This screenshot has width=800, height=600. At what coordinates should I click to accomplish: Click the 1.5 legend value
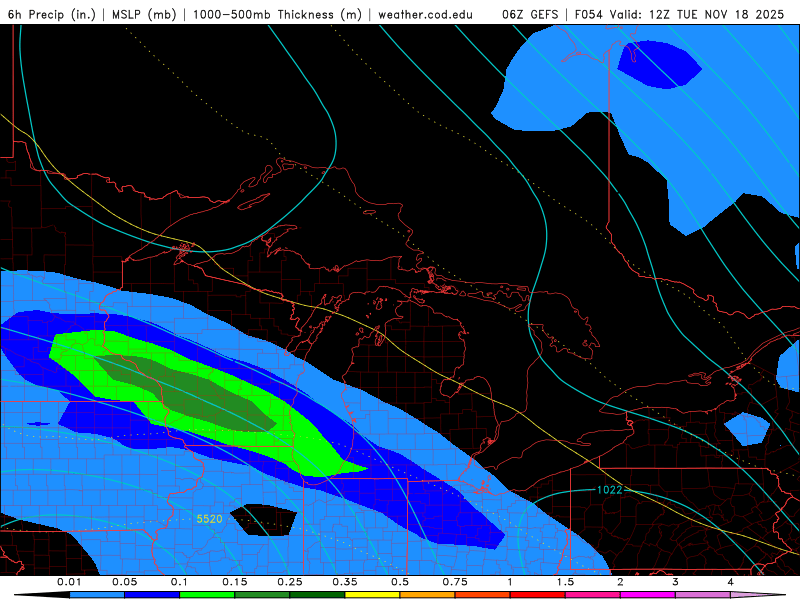565,582
